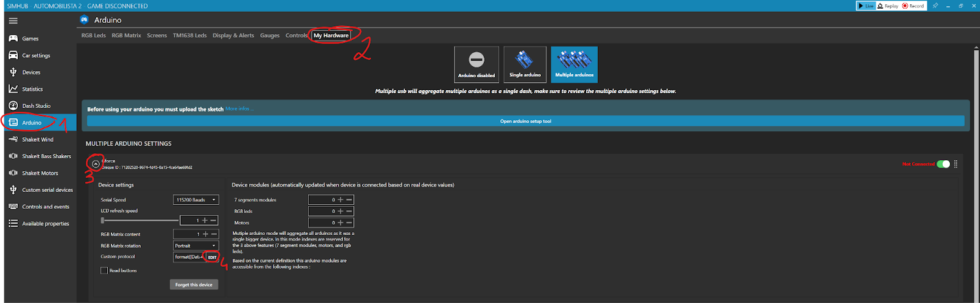The image size is (980, 303).
Task: Go to Car settings in sidebar
Action: pos(36,56)
